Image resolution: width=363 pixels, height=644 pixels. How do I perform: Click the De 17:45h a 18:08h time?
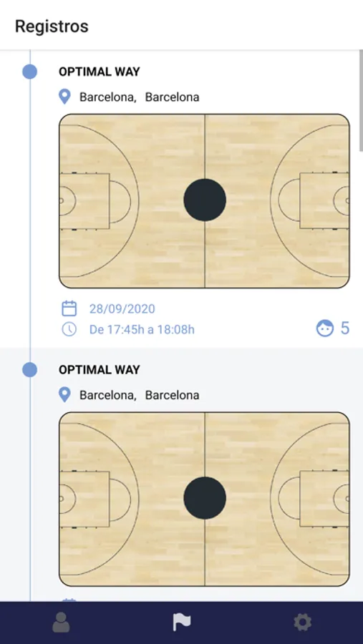point(142,329)
